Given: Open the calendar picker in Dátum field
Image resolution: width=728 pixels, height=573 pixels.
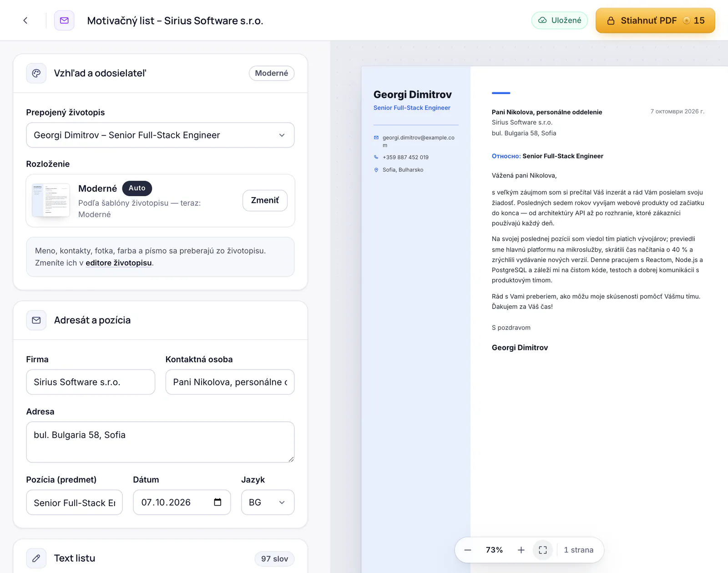Looking at the screenshot, I should [217, 502].
